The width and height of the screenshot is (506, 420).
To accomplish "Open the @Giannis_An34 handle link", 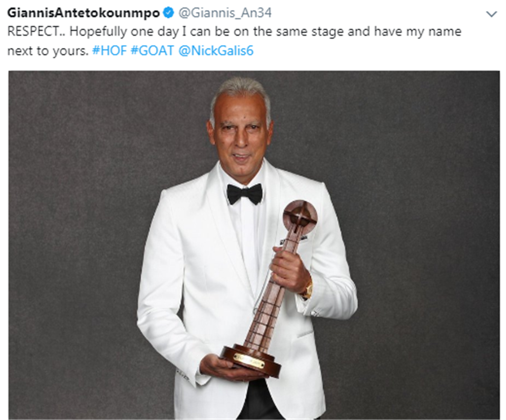I will coord(225,13).
